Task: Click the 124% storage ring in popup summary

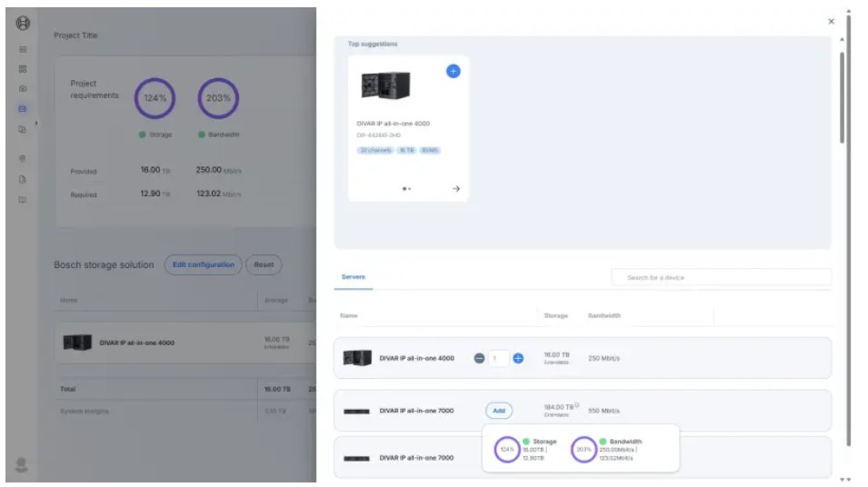Action: [x=506, y=450]
